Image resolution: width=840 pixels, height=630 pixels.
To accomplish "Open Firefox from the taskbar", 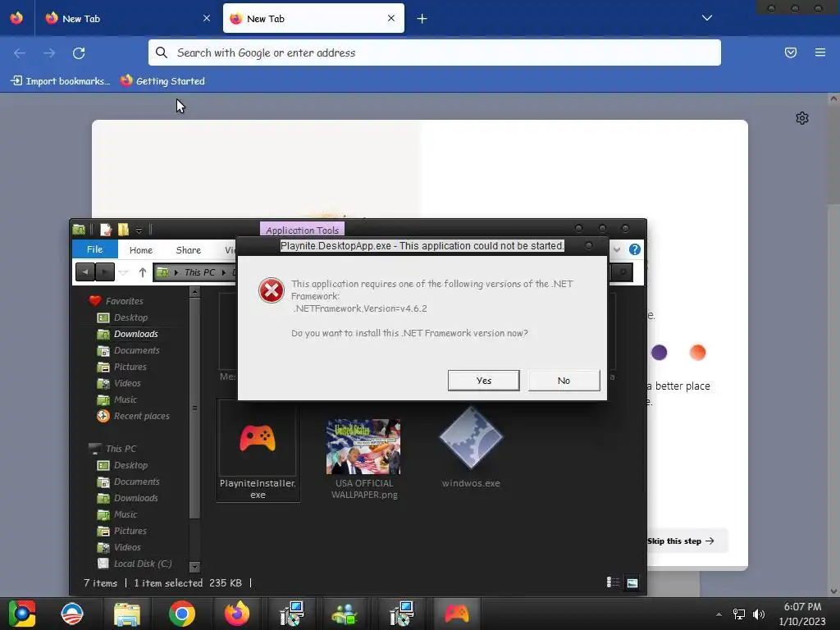I will coord(237,614).
